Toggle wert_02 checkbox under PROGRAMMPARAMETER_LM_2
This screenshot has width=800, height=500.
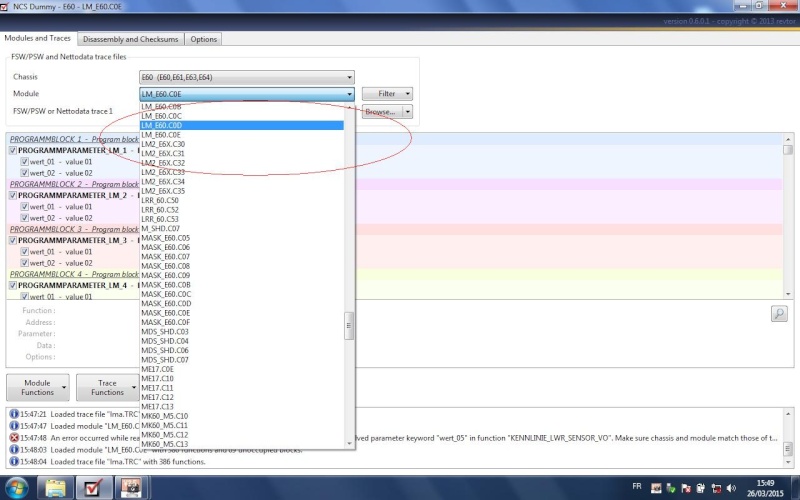click(x=24, y=218)
